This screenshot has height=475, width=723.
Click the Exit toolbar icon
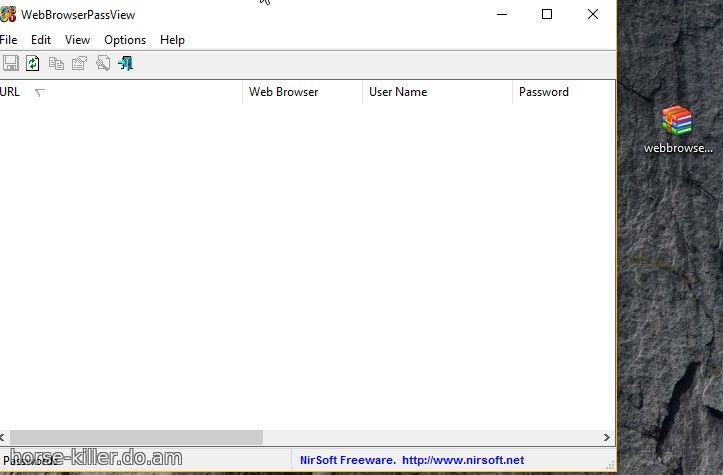pyautogui.click(x=125, y=63)
